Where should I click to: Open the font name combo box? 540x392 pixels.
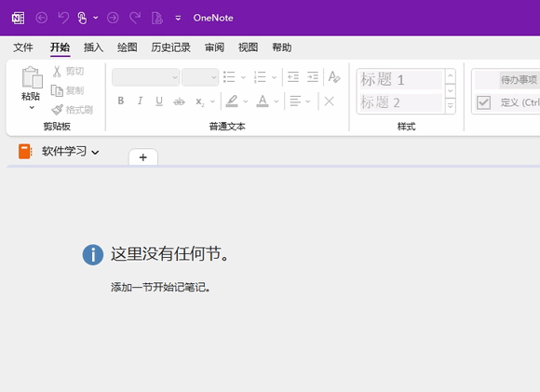click(145, 77)
